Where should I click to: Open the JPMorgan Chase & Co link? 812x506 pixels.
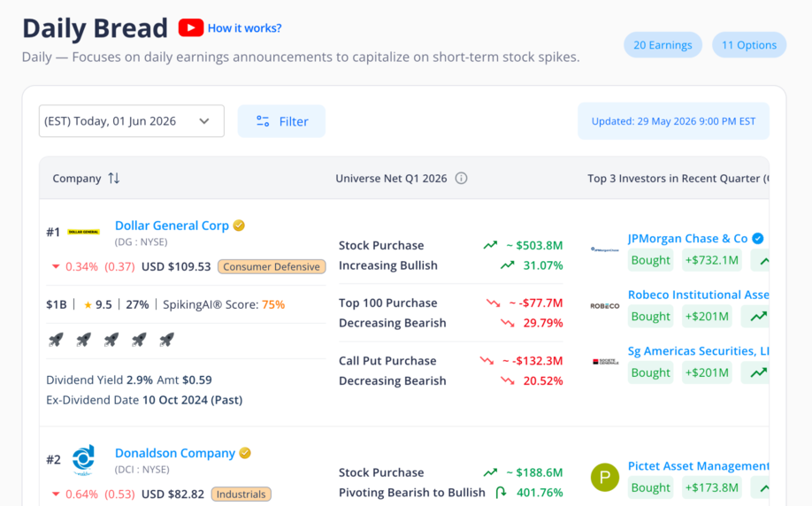click(x=687, y=239)
